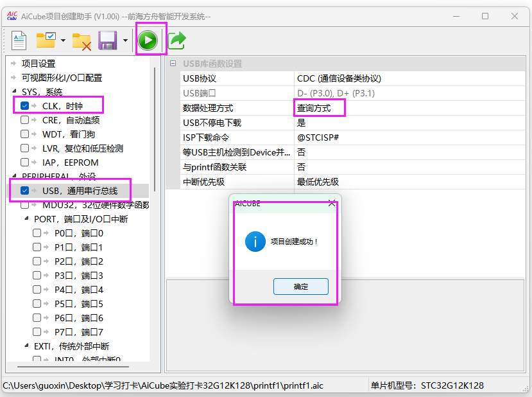
Task: Click the 中断优先级 property label
Action: [x=204, y=182]
